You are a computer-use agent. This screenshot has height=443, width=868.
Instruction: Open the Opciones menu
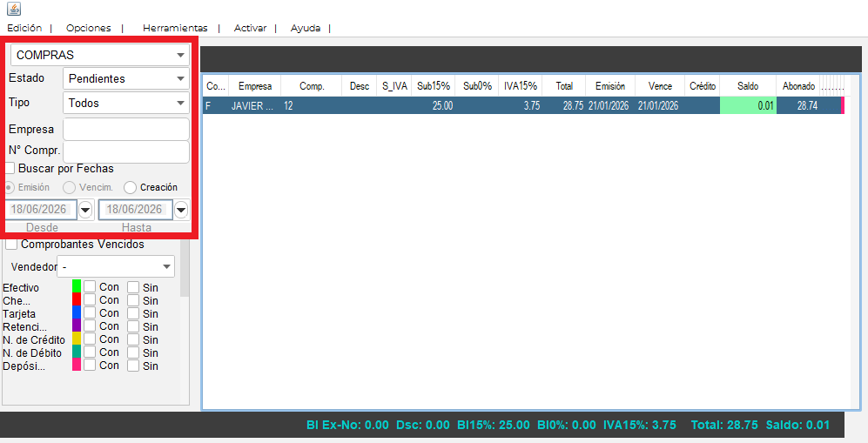[89, 28]
